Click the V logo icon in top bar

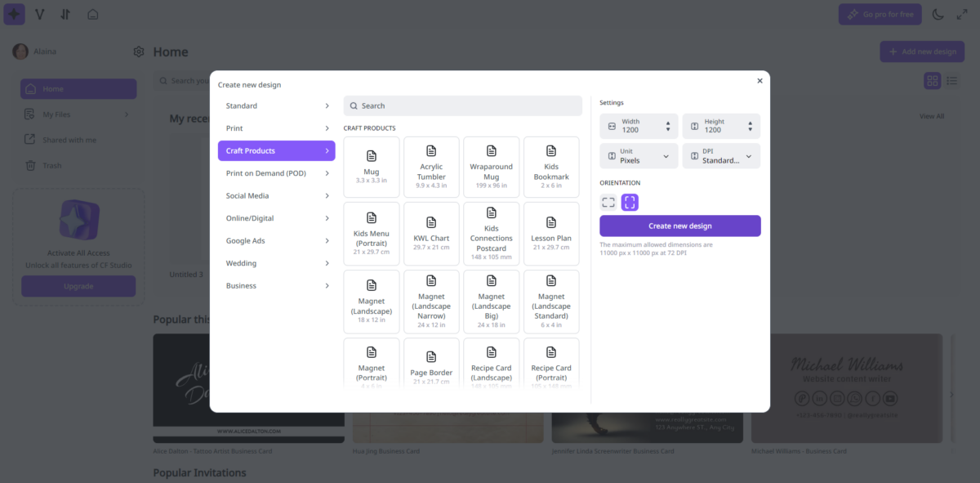click(x=39, y=14)
